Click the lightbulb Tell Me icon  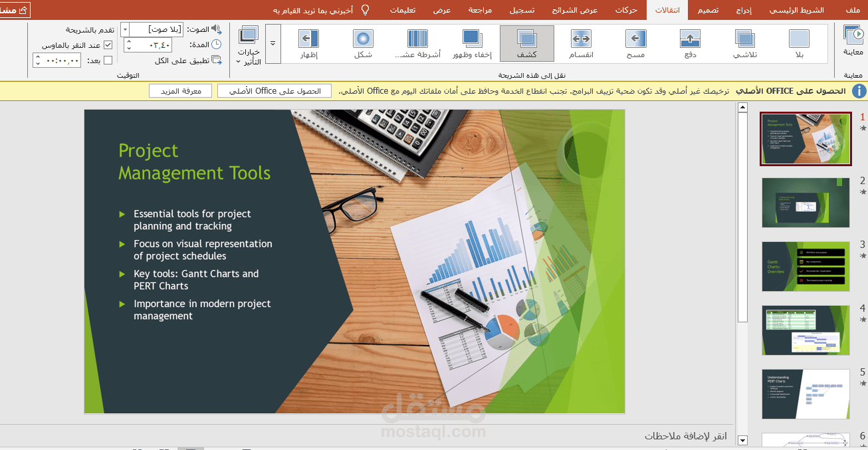coord(364,10)
